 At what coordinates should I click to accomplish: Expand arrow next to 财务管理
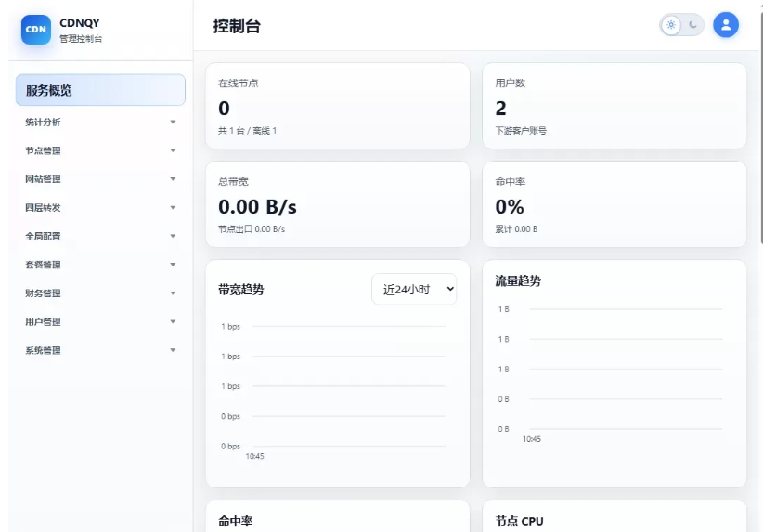[x=173, y=293]
